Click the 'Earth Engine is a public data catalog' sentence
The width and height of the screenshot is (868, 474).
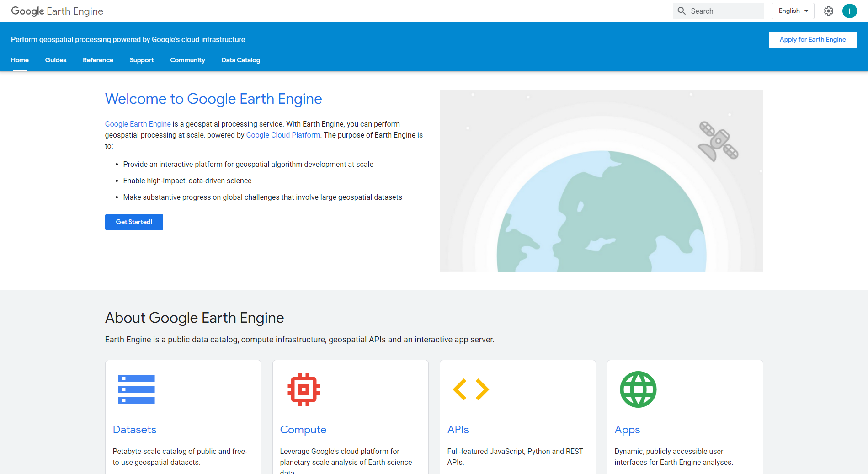pyautogui.click(x=300, y=340)
